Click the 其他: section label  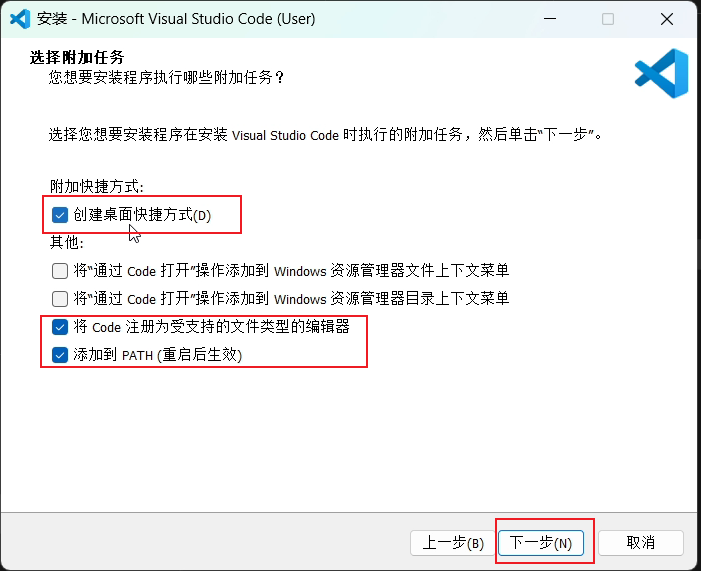(67, 242)
